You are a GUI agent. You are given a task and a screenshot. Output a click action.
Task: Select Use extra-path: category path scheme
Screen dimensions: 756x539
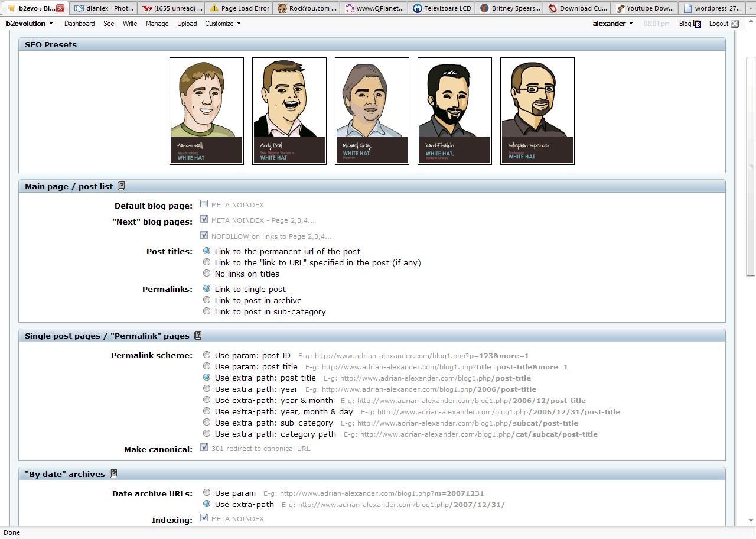pos(207,433)
